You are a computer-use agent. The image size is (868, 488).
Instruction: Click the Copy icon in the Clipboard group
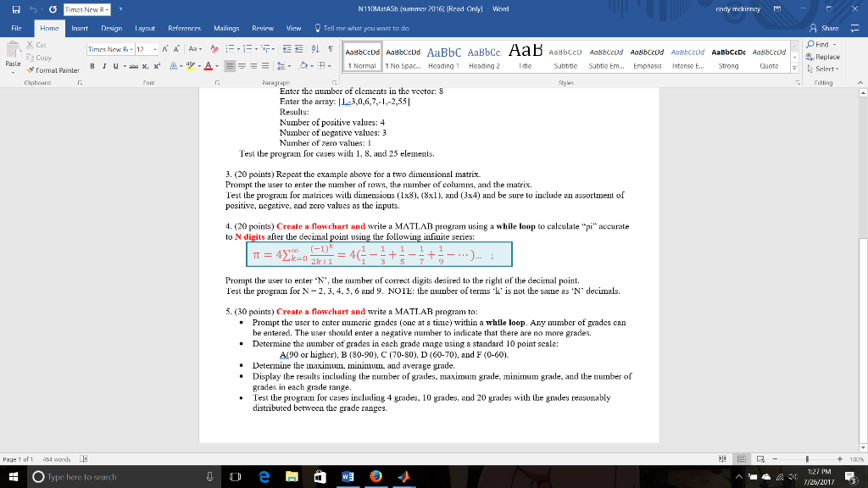[x=31, y=58]
